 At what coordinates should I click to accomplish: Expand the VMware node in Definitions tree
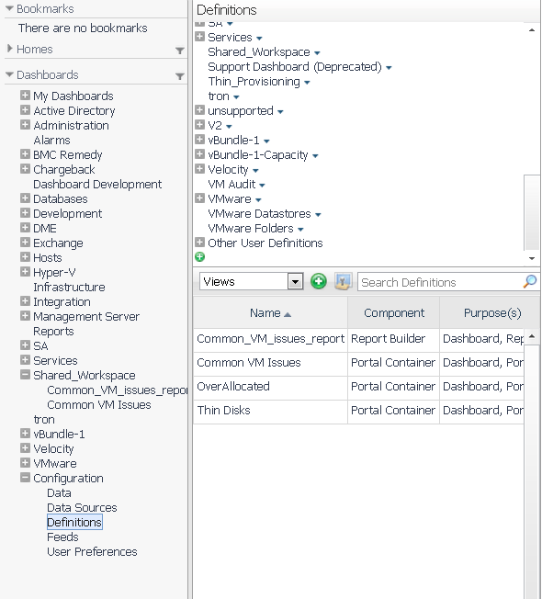coord(200,198)
